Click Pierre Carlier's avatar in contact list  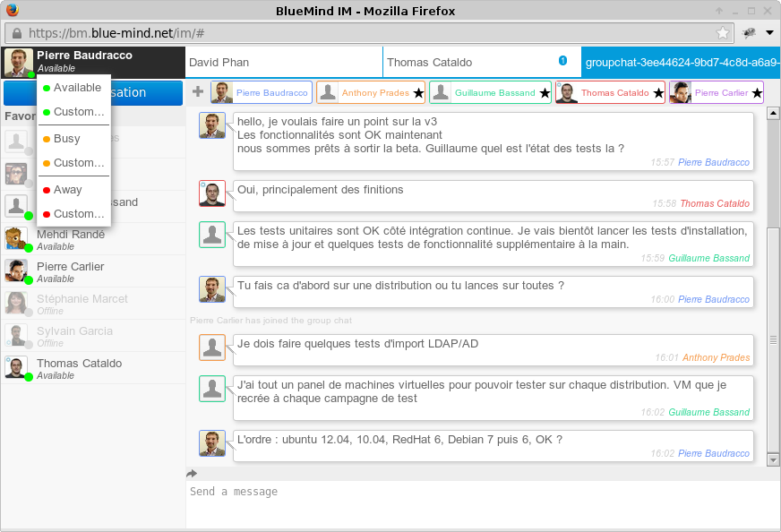point(16,270)
